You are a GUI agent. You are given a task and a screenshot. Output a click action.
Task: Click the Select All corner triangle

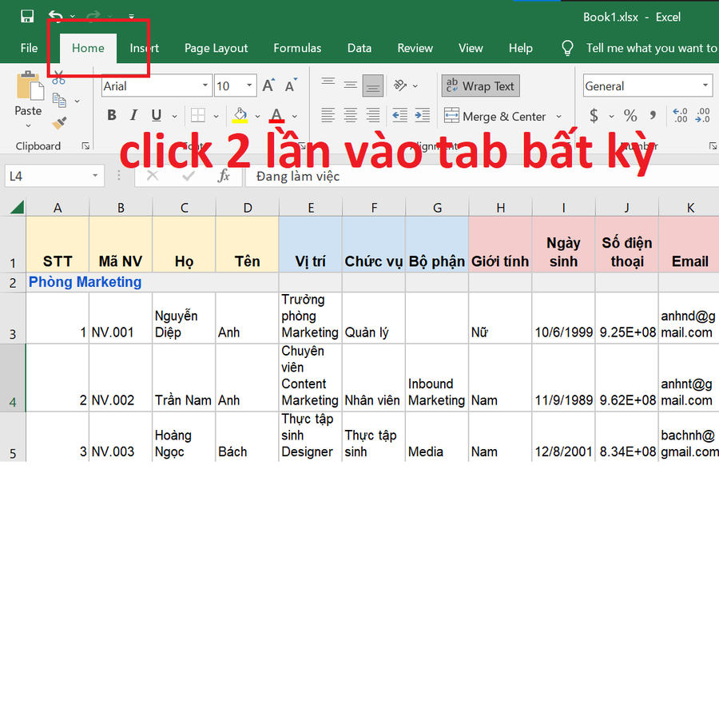[17, 207]
